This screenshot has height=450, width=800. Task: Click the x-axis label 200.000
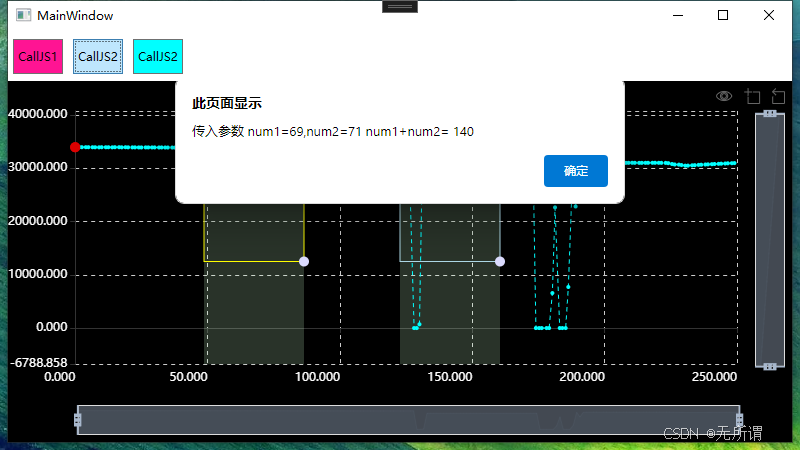pyautogui.click(x=582, y=377)
